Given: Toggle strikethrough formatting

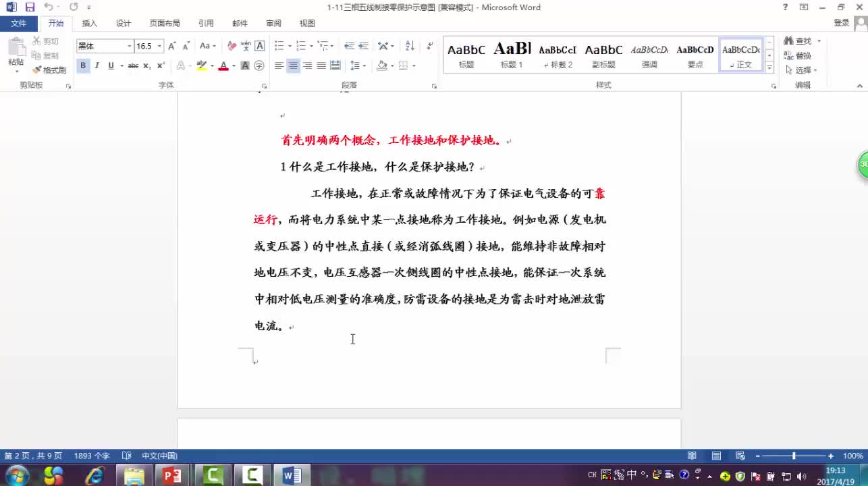Looking at the screenshot, I should tap(133, 65).
